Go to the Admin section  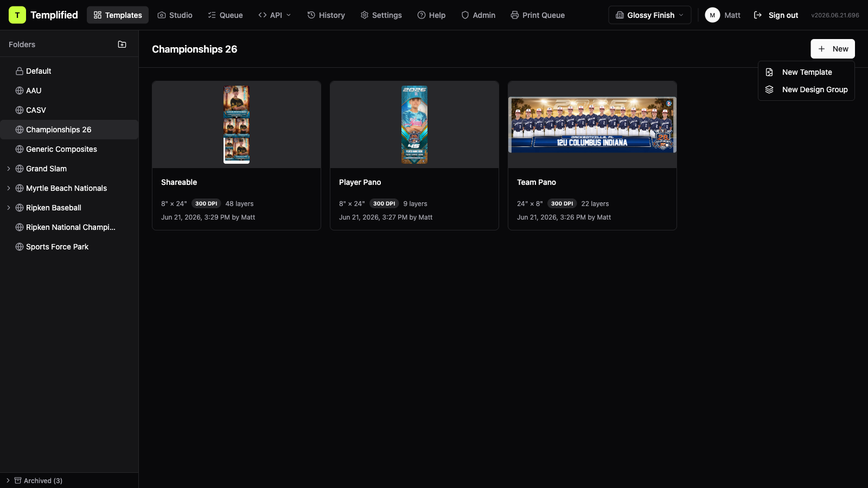pos(478,15)
